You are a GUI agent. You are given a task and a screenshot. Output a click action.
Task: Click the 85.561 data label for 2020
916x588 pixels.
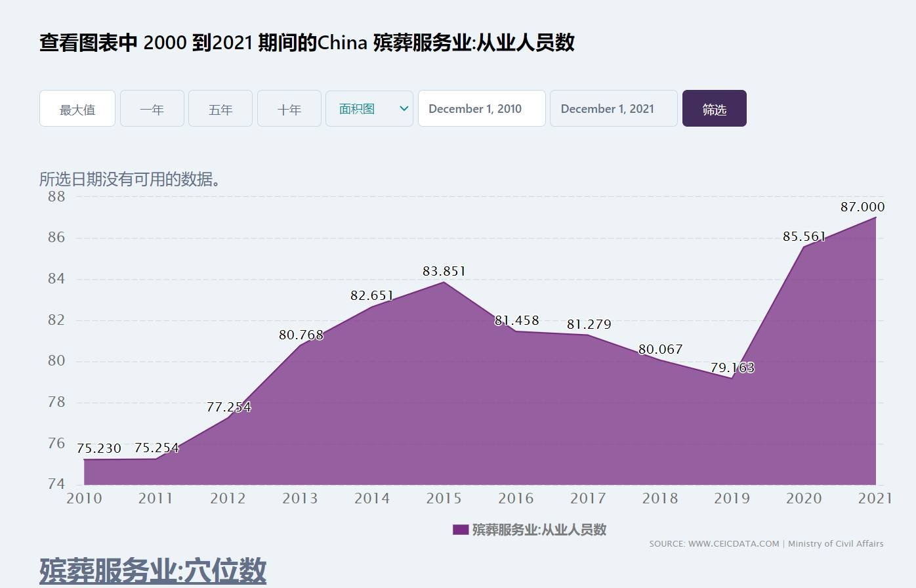pyautogui.click(x=804, y=236)
